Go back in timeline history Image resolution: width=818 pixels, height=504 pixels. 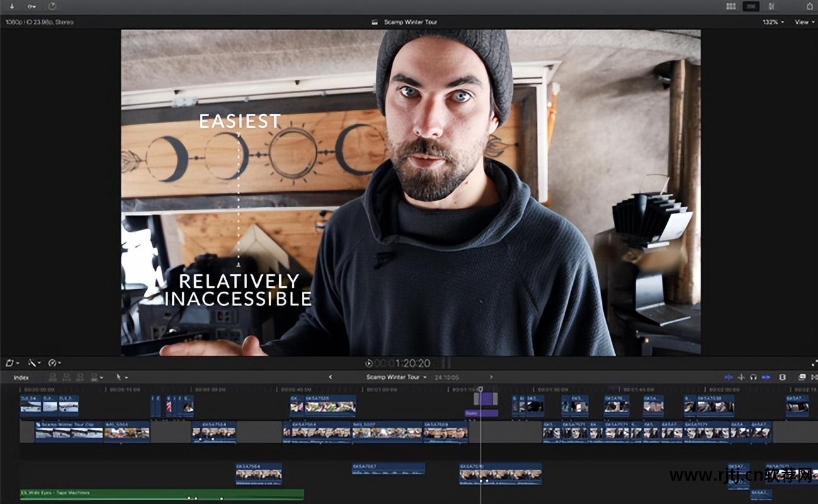click(331, 377)
